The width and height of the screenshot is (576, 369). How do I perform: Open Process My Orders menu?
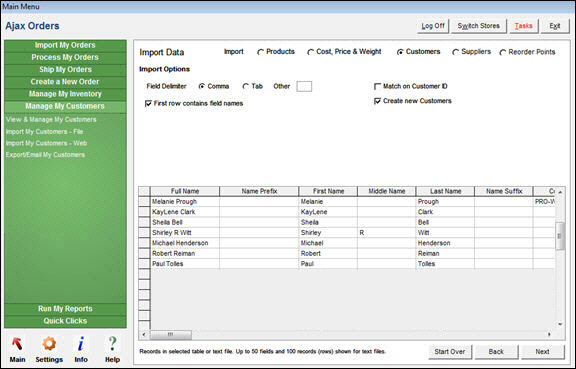(x=65, y=57)
